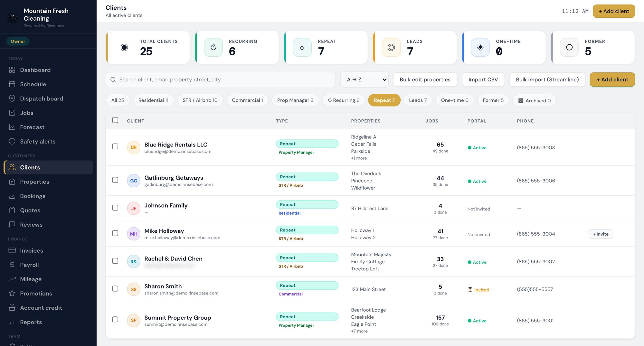Select the Residential 11 filter tab
The image size is (644, 346).
[153, 100]
